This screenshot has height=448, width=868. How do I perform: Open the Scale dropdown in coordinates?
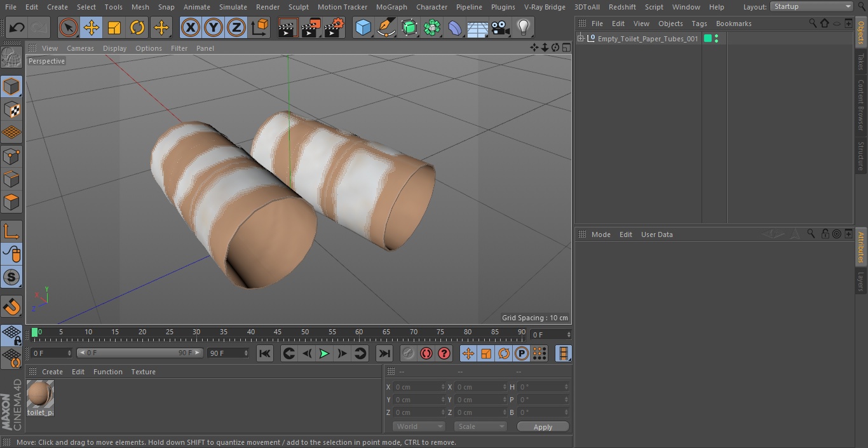pyautogui.click(x=480, y=426)
